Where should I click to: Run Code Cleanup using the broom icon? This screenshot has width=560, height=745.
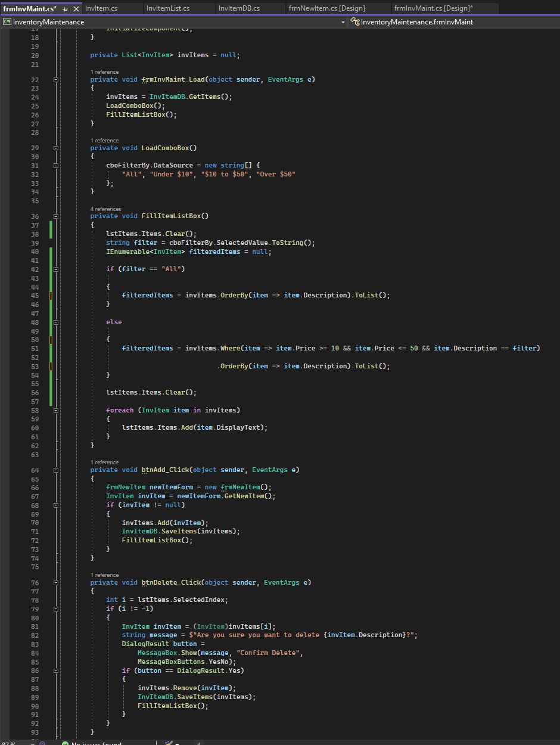coord(169,743)
